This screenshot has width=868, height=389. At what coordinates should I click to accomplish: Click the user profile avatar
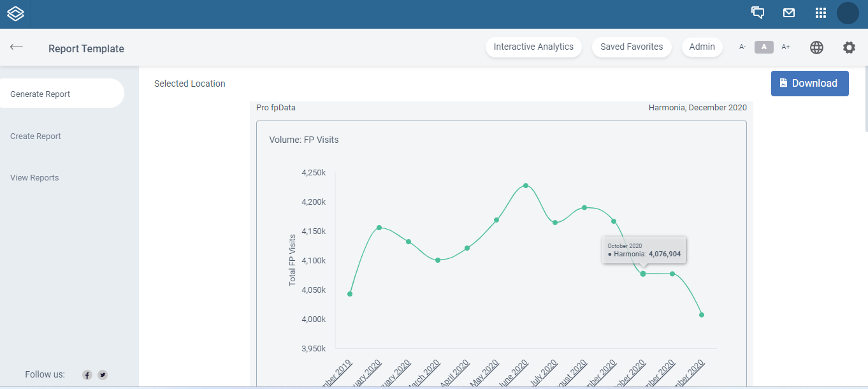pos(848,13)
